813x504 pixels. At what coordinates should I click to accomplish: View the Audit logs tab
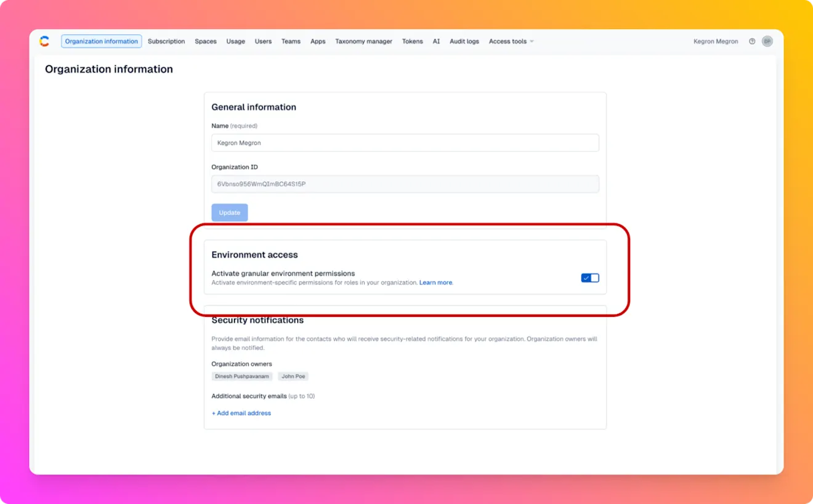coord(464,41)
